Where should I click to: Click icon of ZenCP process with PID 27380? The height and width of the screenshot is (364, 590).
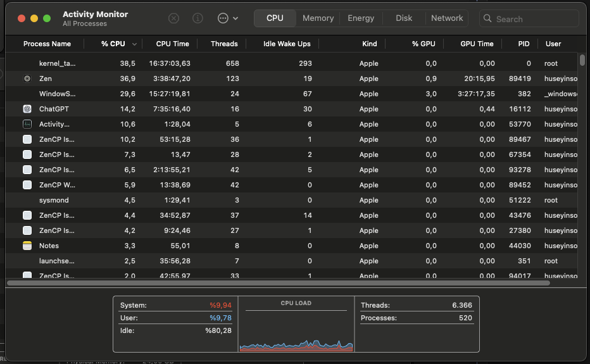[27, 230]
